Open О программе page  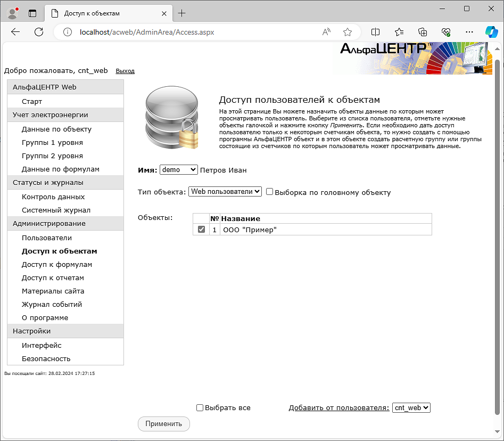(x=45, y=317)
